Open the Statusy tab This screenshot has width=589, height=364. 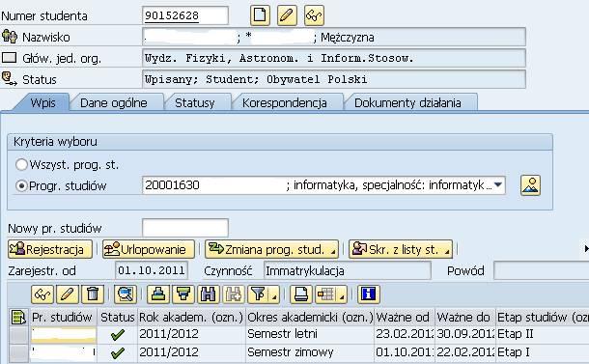[195, 102]
